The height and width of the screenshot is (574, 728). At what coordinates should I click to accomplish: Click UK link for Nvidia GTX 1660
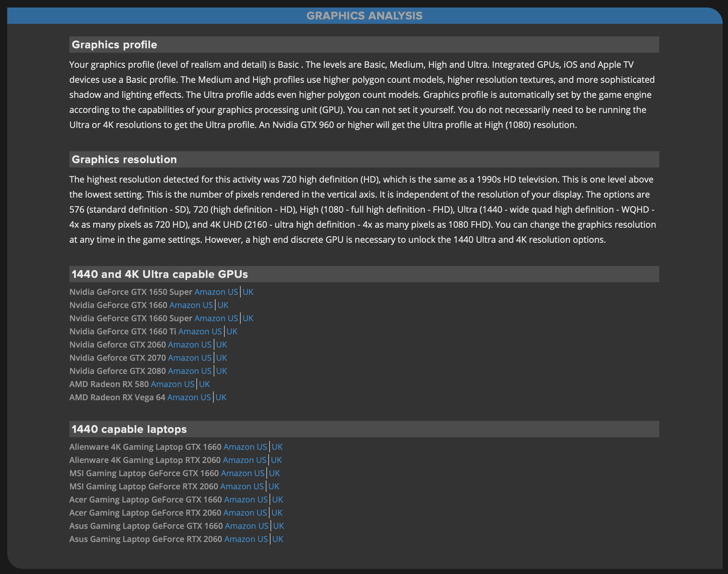(x=222, y=305)
